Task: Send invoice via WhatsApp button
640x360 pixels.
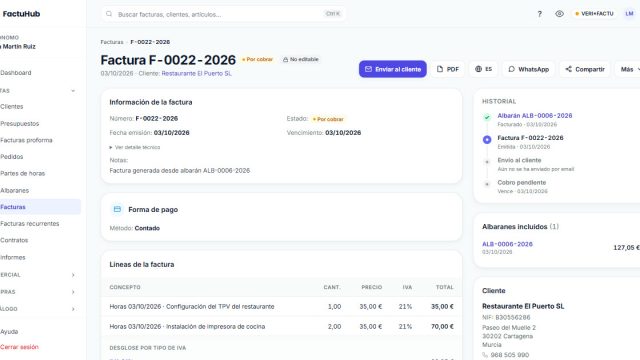Action: coord(529,69)
